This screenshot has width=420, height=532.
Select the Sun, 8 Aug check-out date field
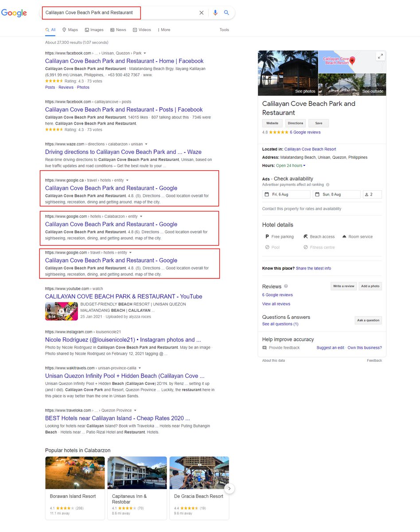(337, 194)
